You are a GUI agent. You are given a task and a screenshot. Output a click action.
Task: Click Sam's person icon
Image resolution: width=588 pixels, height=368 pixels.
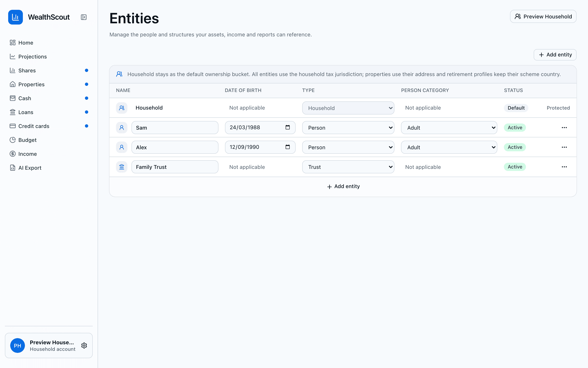tap(122, 128)
